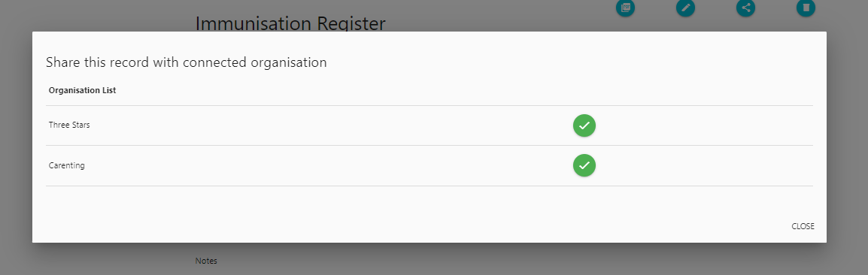Click the PDF export icon
Viewport: 868px width, 275px height.
click(x=625, y=8)
